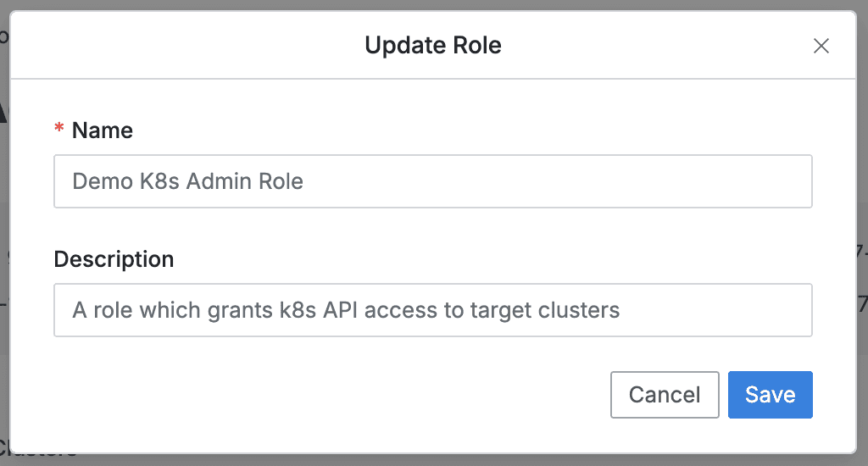Image resolution: width=868 pixels, height=466 pixels.
Task: Click the Update Role dialog title
Action: [432, 45]
